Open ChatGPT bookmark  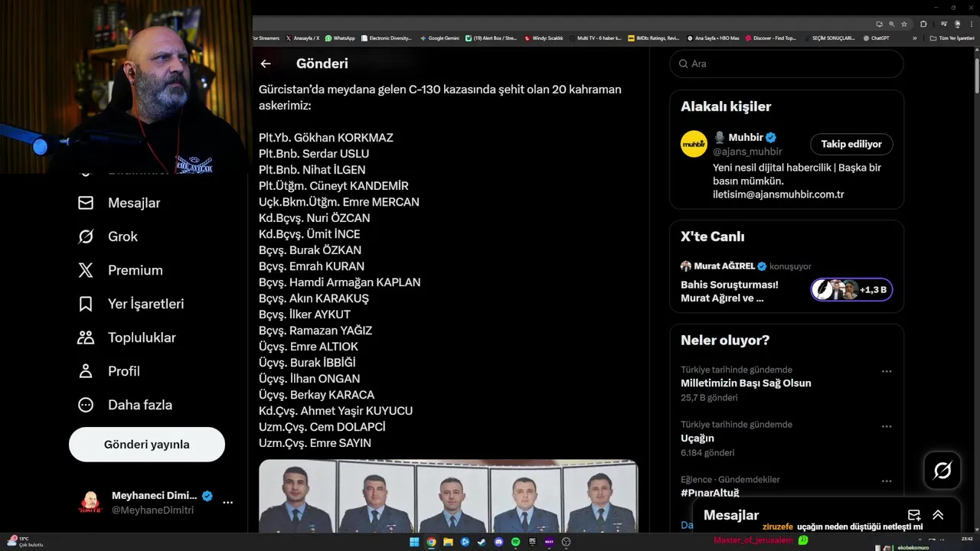(876, 37)
